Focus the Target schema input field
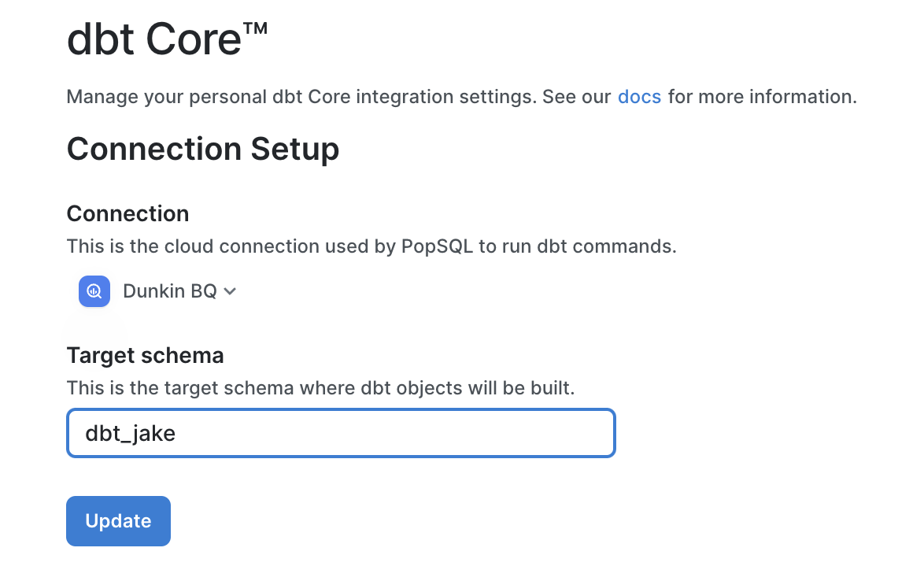 340,433
